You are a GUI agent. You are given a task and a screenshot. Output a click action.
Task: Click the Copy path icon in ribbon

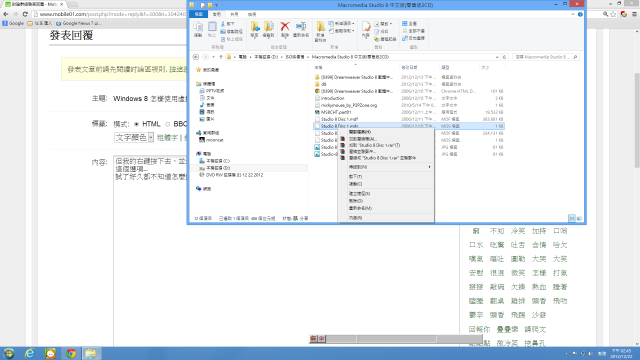click(x=223, y=31)
